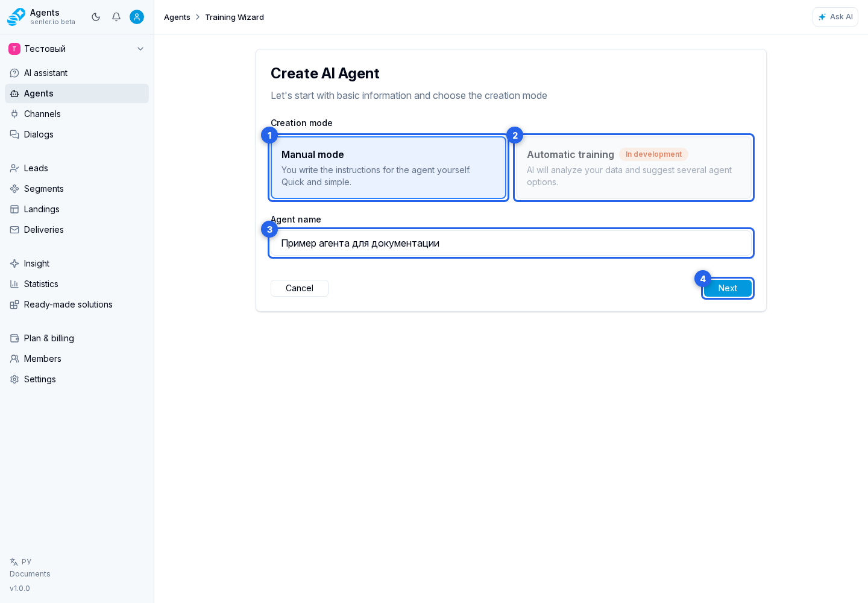
Task: Click the Agents logo icon
Action: pyautogui.click(x=16, y=17)
